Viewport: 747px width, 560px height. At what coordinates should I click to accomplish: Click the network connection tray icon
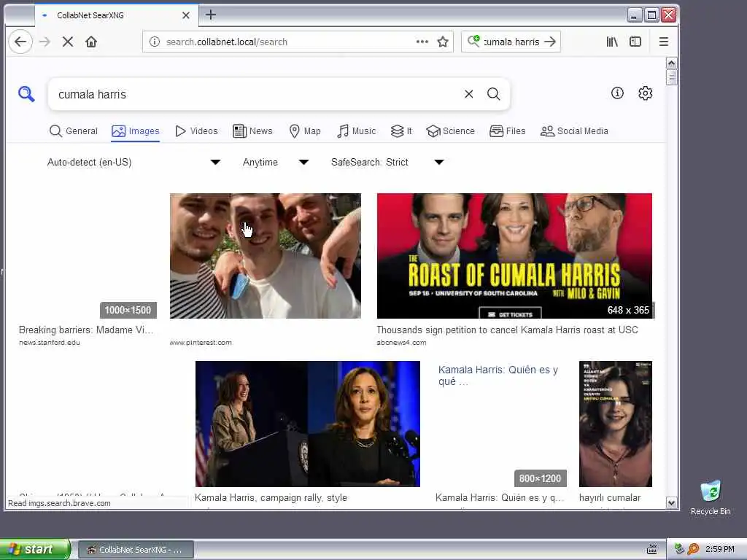tap(679, 550)
